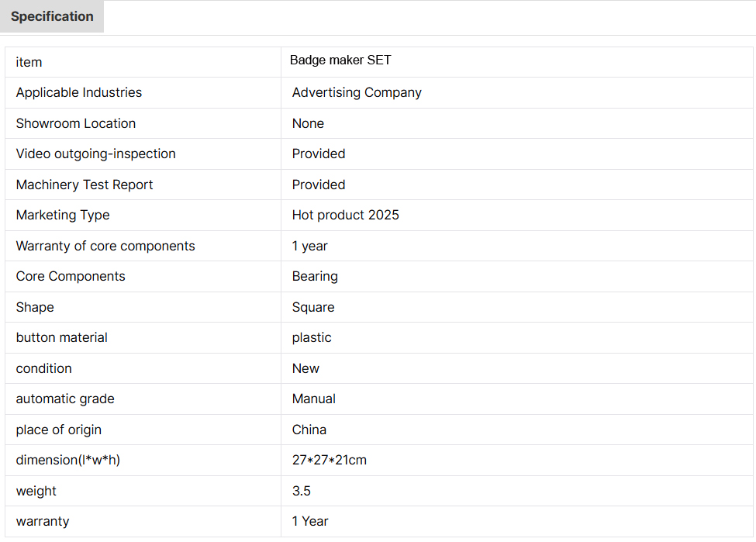Screen dimensions: 756x542
Task: Open the Specification tab
Action: click(x=52, y=16)
